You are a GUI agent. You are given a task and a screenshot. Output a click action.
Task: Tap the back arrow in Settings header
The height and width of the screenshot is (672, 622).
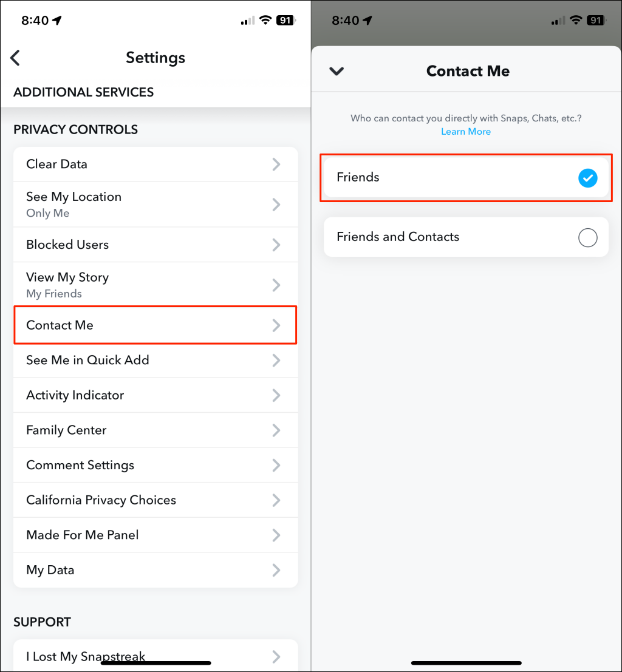(x=16, y=58)
